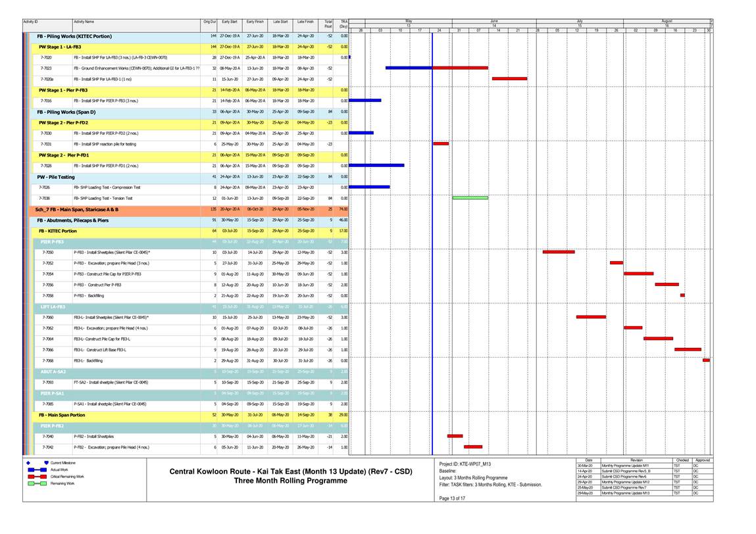Click blue actual bar for activity 7-7028
This screenshot has height=534, width=756.
(x=377, y=166)
